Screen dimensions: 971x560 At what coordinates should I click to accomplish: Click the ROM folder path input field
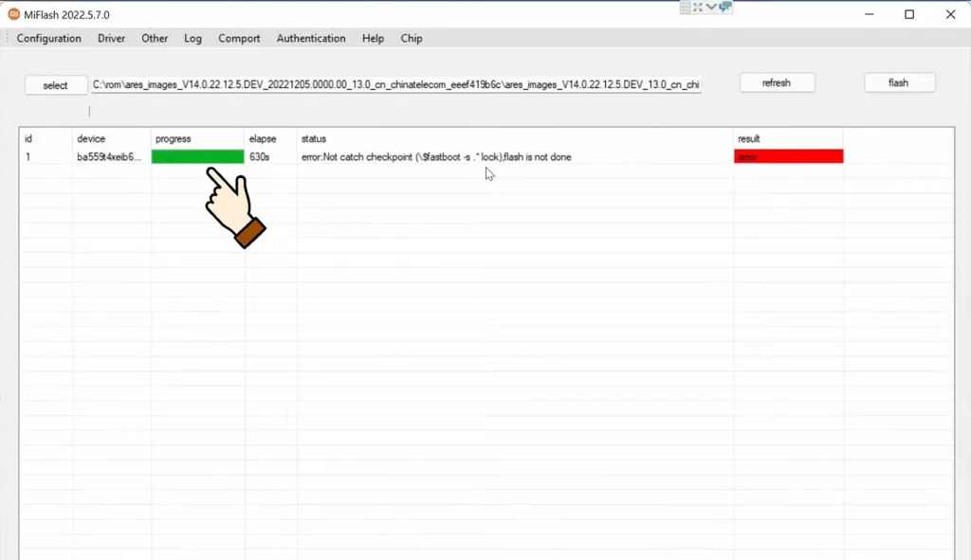click(396, 85)
